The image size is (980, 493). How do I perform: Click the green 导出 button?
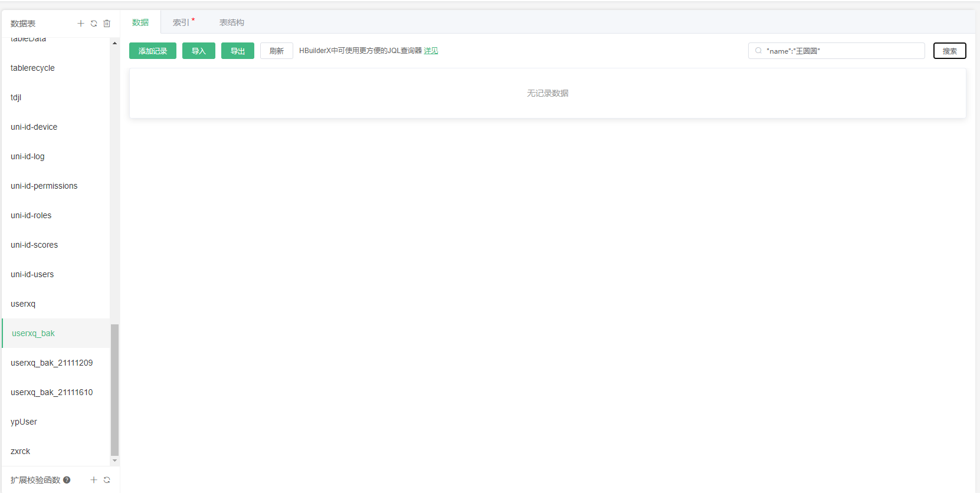(237, 51)
